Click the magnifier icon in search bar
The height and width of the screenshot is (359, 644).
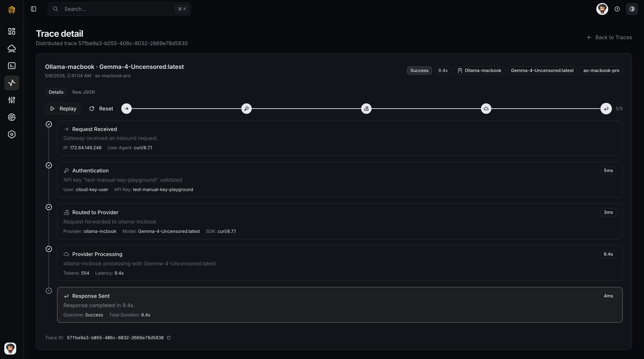(56, 9)
